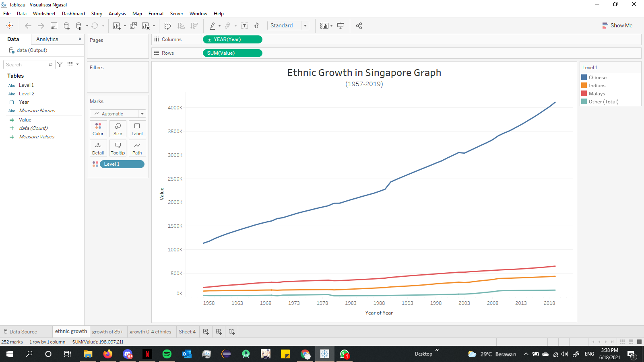Expand show/hide cards dropdown arrow
This screenshot has height=362, width=644.
[x=331, y=26]
